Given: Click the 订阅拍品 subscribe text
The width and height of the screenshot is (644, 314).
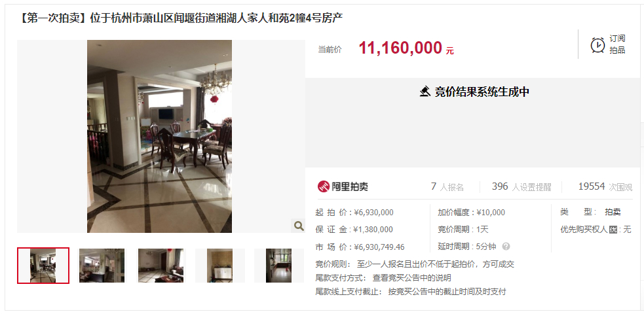Looking at the screenshot, I should coord(617,44).
